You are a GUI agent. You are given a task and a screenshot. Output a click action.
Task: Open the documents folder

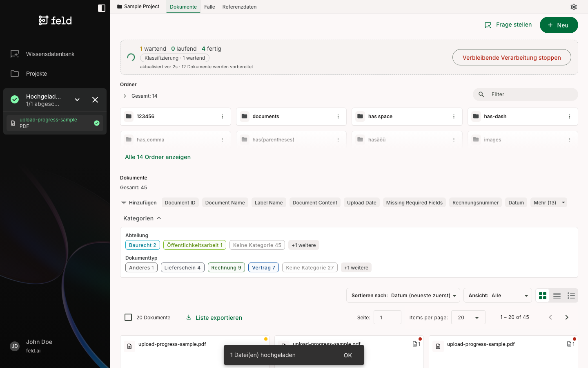tap(291, 117)
